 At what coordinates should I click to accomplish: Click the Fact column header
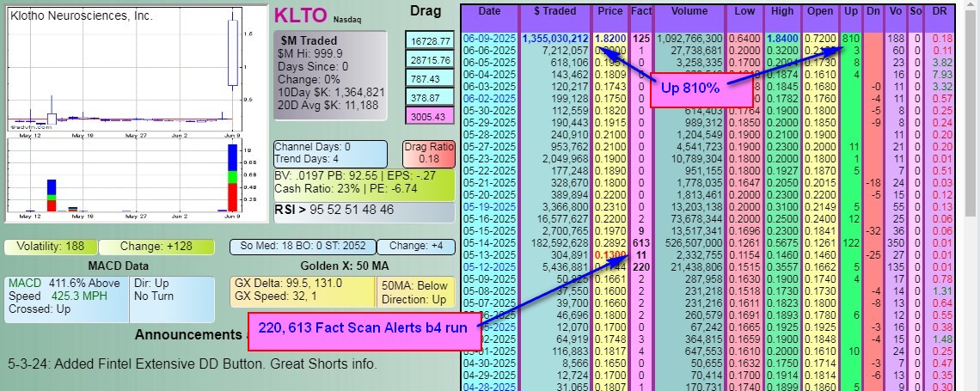[640, 11]
